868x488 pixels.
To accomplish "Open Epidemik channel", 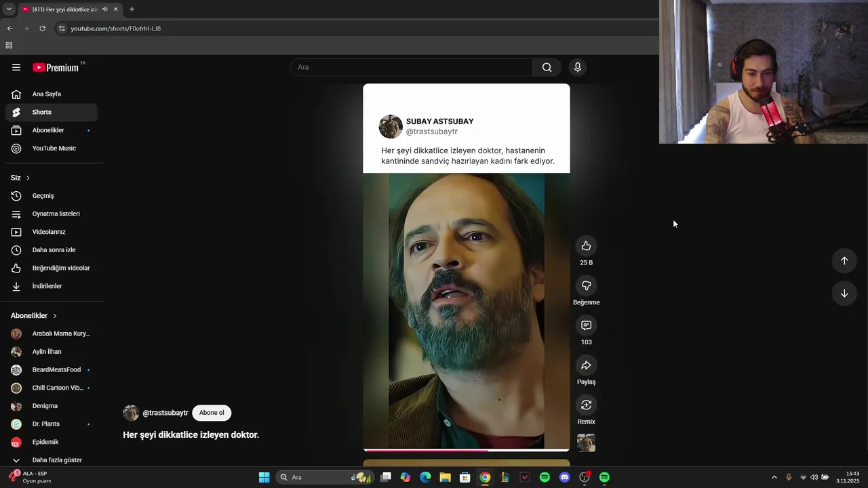I will (51, 442).
